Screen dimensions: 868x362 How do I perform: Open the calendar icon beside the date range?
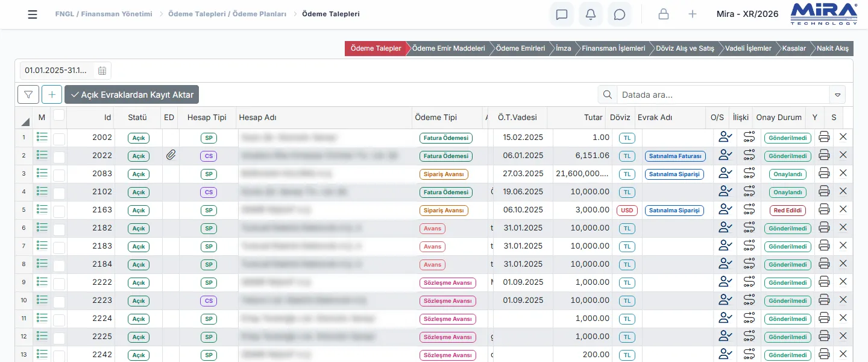102,71
